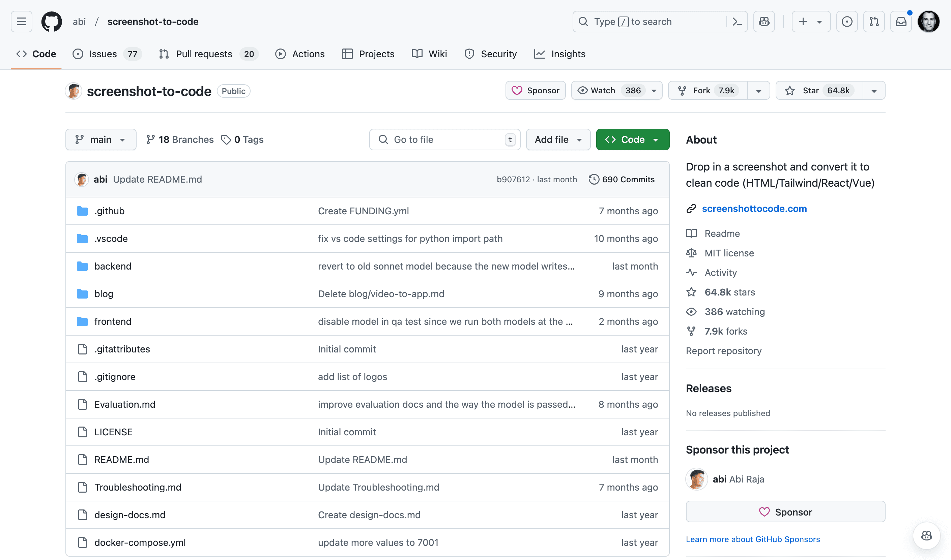Click the abi owner link in breadcrumb
951x560 pixels.
(x=79, y=22)
